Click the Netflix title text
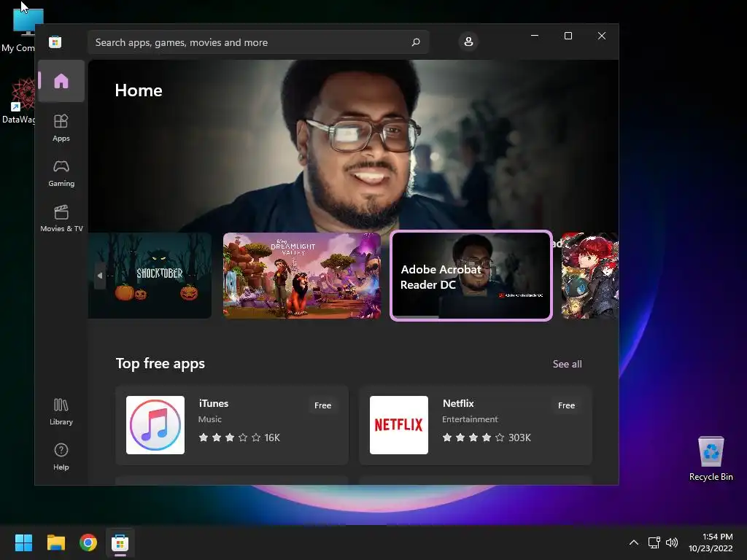 pyautogui.click(x=458, y=403)
